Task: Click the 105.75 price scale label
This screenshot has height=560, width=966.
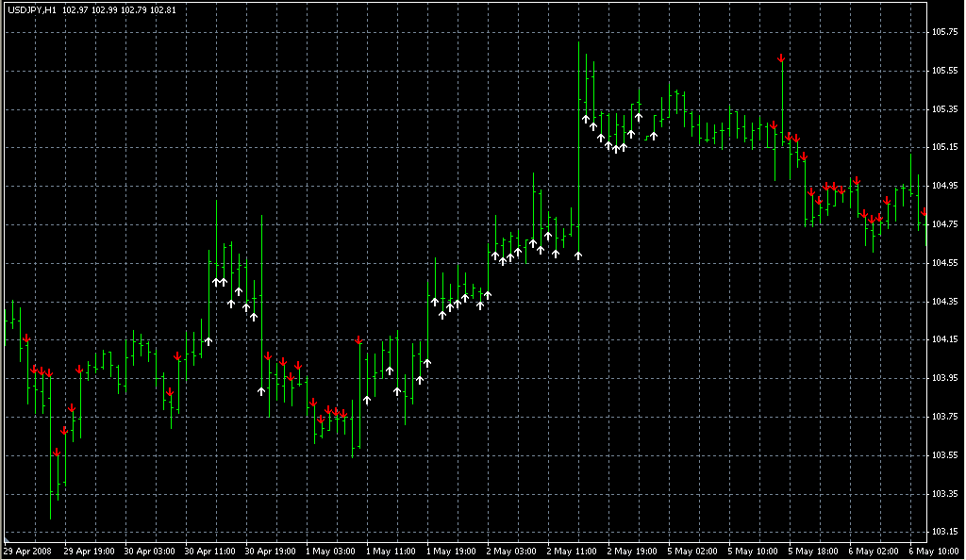Action: click(944, 32)
